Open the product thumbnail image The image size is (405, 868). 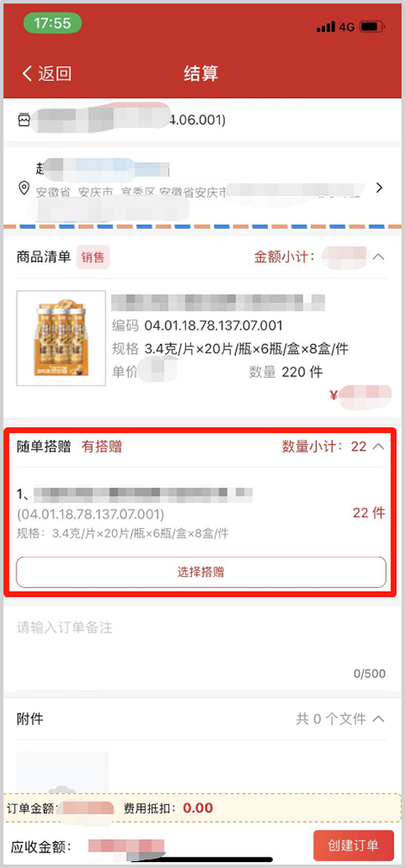61,338
